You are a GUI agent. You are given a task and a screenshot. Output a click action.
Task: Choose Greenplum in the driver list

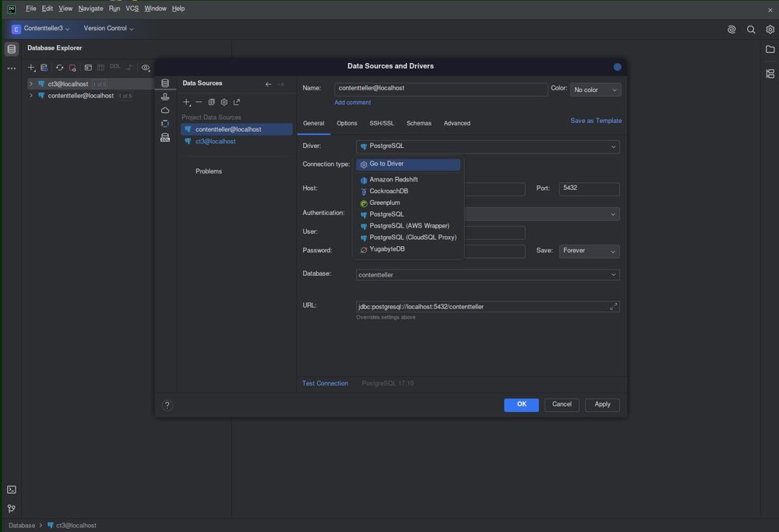(x=408, y=203)
